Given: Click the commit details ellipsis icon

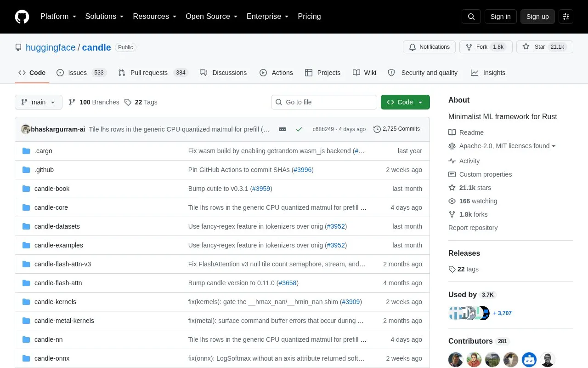Looking at the screenshot, I should 283,129.
